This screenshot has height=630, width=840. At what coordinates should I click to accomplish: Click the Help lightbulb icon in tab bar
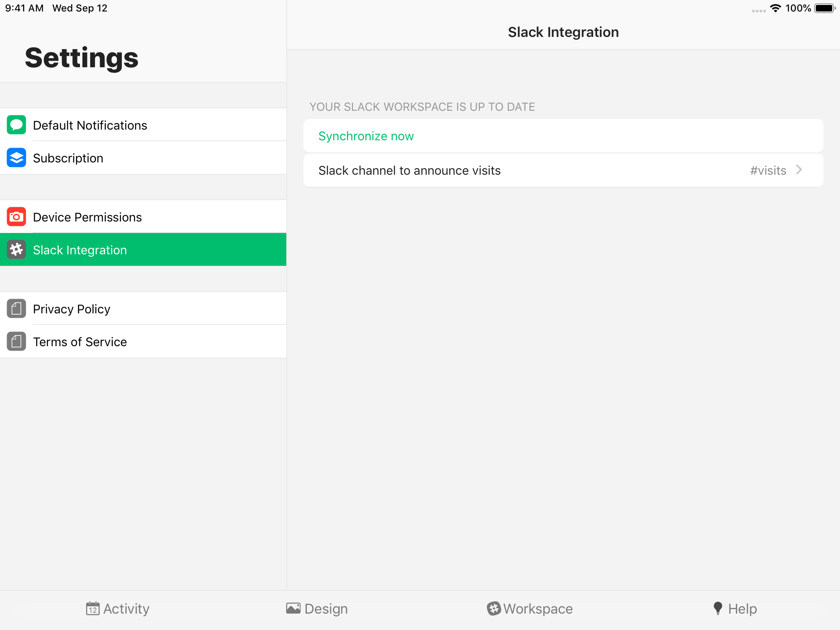718,608
